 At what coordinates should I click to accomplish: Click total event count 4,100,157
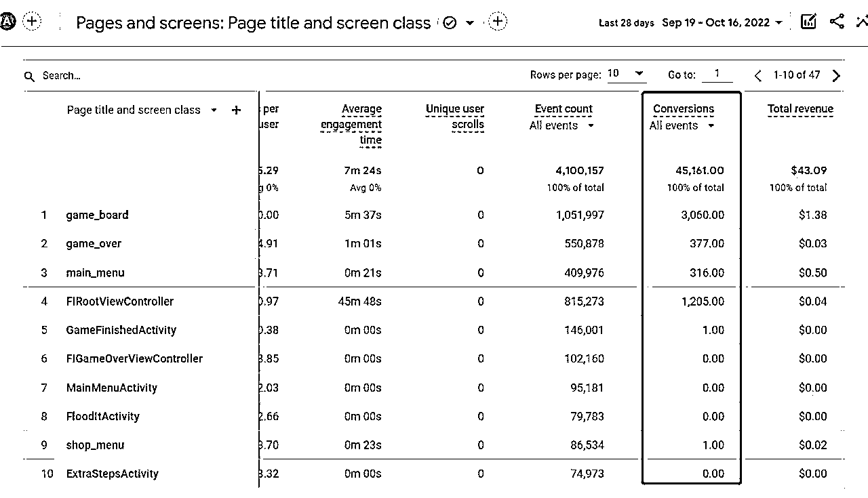tap(580, 171)
